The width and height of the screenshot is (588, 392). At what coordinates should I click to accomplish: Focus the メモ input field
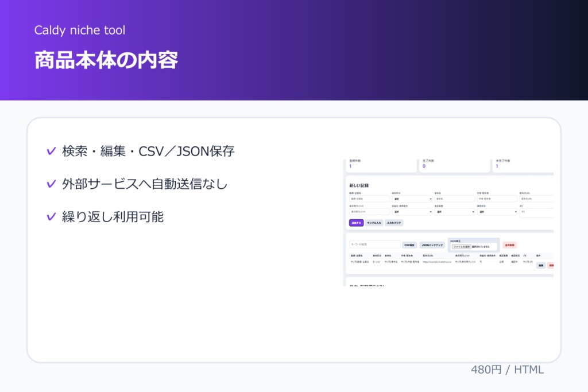[x=537, y=212]
